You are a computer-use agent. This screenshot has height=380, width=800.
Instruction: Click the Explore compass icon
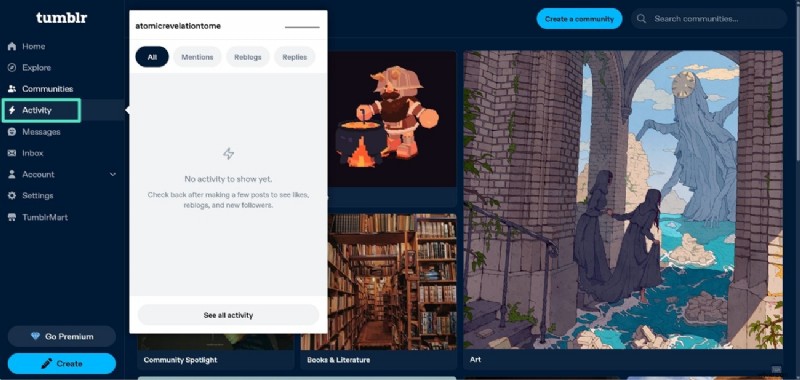[12, 68]
